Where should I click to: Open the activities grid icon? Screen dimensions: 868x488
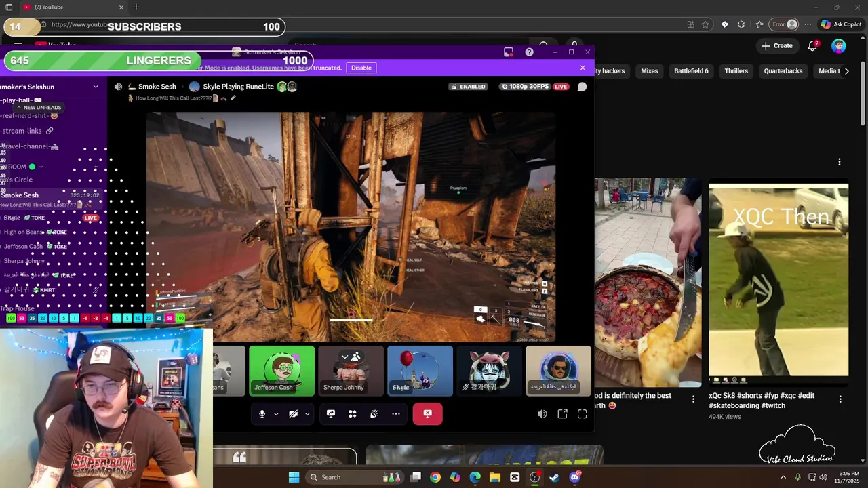coord(353,414)
